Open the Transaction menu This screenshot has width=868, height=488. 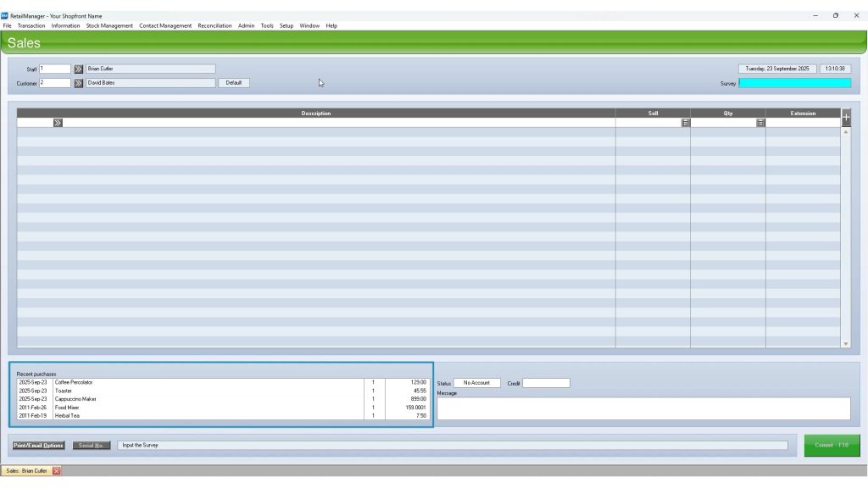31,25
